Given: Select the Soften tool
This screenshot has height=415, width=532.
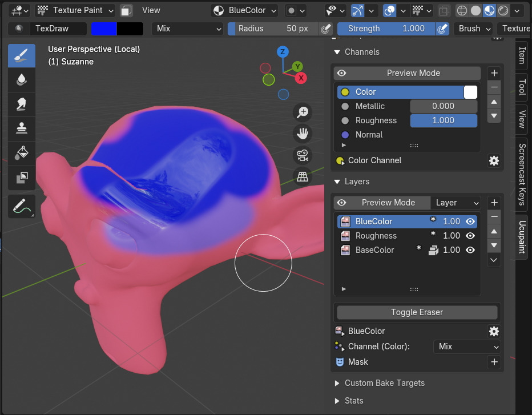Looking at the screenshot, I should click(21, 80).
